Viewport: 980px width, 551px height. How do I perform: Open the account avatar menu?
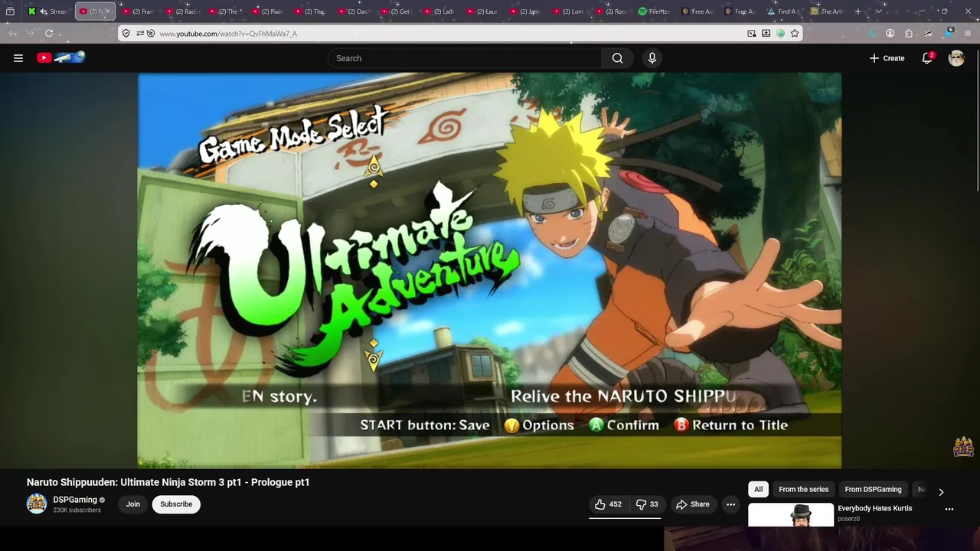click(956, 58)
